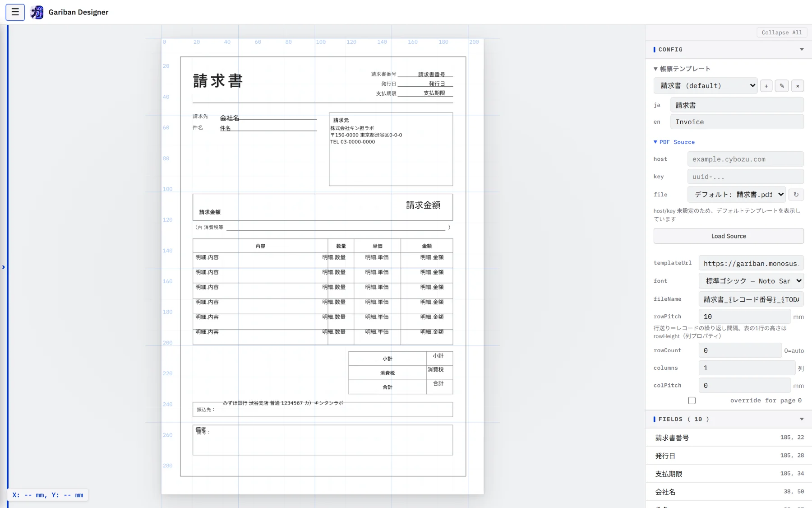Collapse the 帳票テンプレート group
This screenshot has width=812, height=508.
(682, 69)
